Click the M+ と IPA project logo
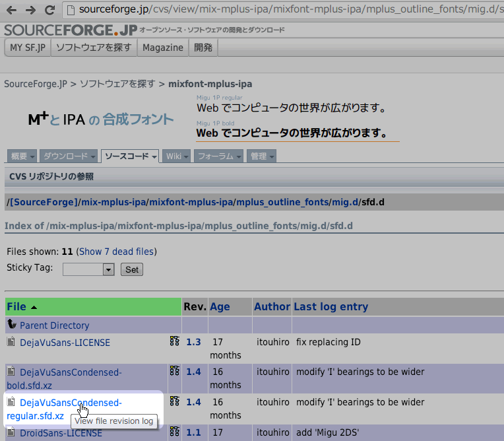This screenshot has height=441, width=504. 101,119
